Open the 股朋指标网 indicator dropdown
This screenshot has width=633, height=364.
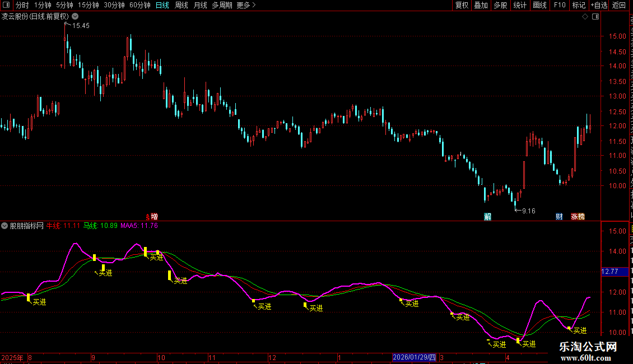[x=4, y=226]
